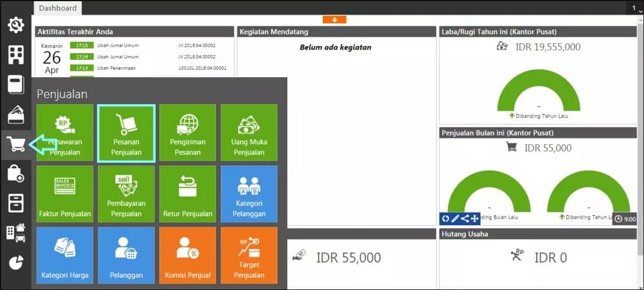
Task: Click the Komisi Penjual tile
Action: pyautogui.click(x=187, y=255)
